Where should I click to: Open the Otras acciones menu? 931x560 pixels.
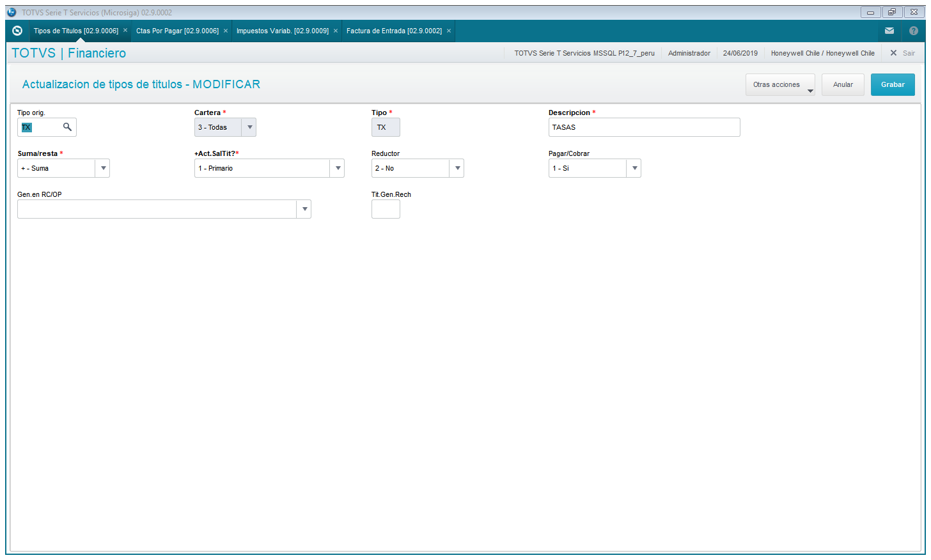780,84
